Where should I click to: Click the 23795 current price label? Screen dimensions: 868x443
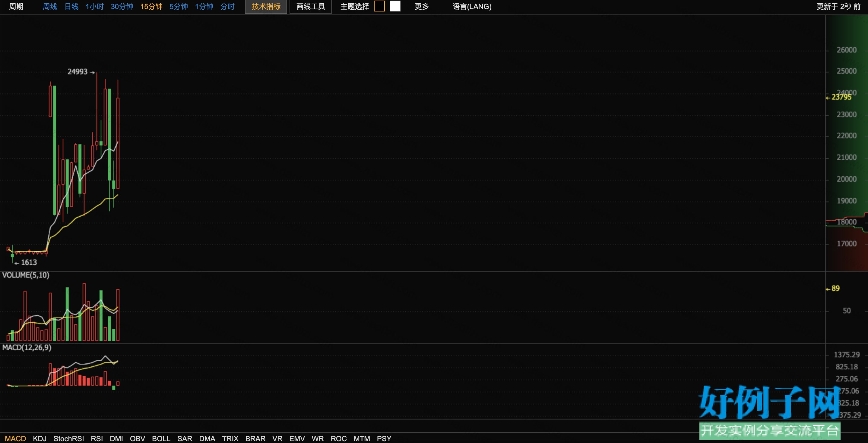839,97
